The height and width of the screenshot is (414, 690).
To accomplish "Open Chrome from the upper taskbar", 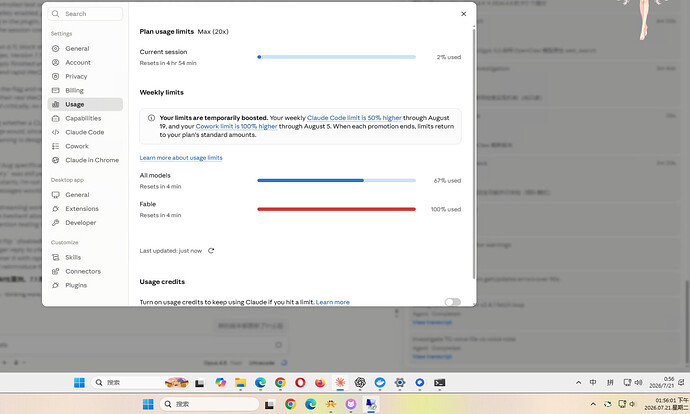I will click(280, 382).
